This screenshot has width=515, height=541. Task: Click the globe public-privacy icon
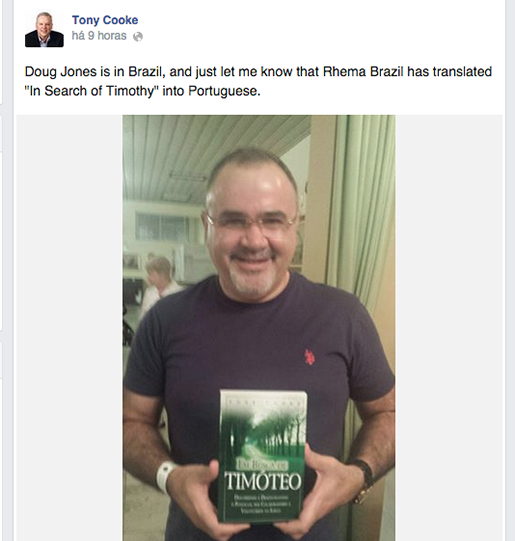point(138,36)
